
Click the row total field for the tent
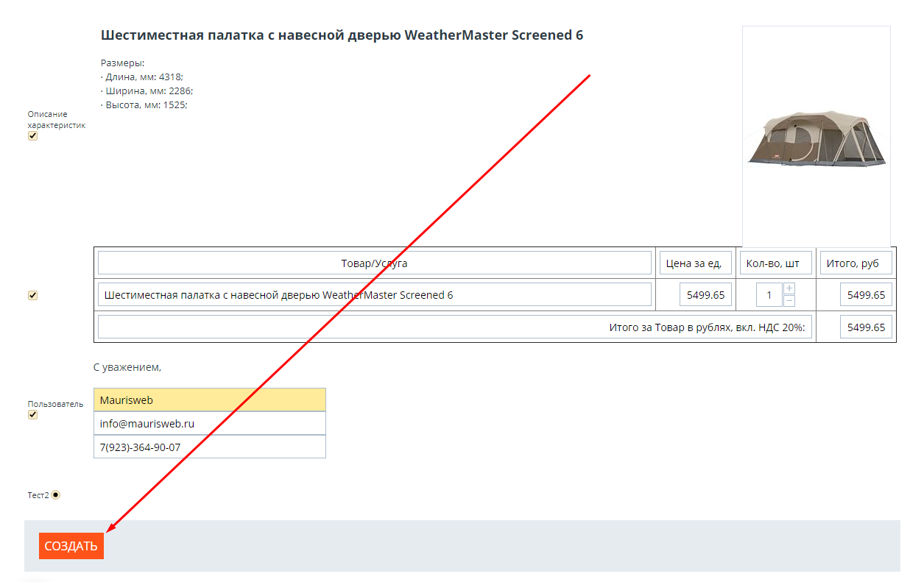tap(866, 295)
